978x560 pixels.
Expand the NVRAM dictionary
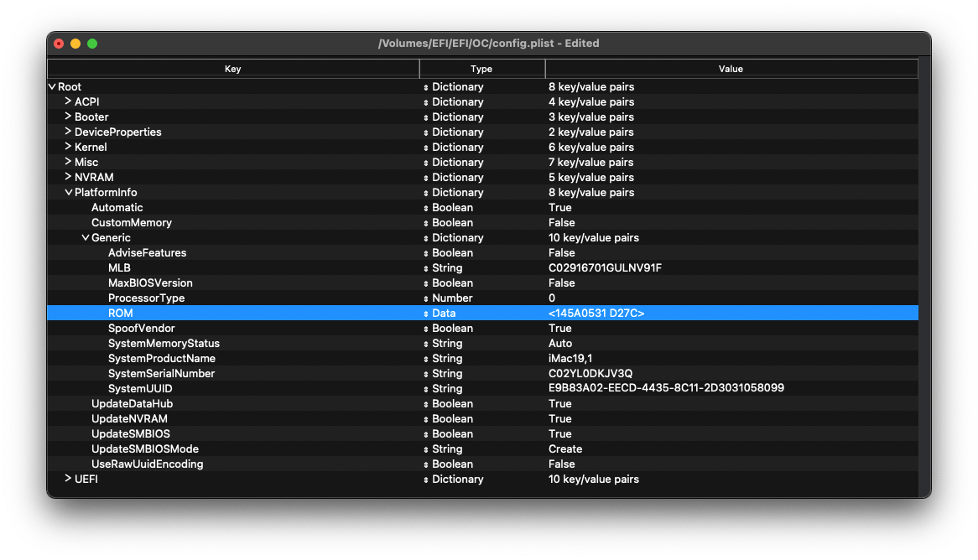click(x=68, y=177)
